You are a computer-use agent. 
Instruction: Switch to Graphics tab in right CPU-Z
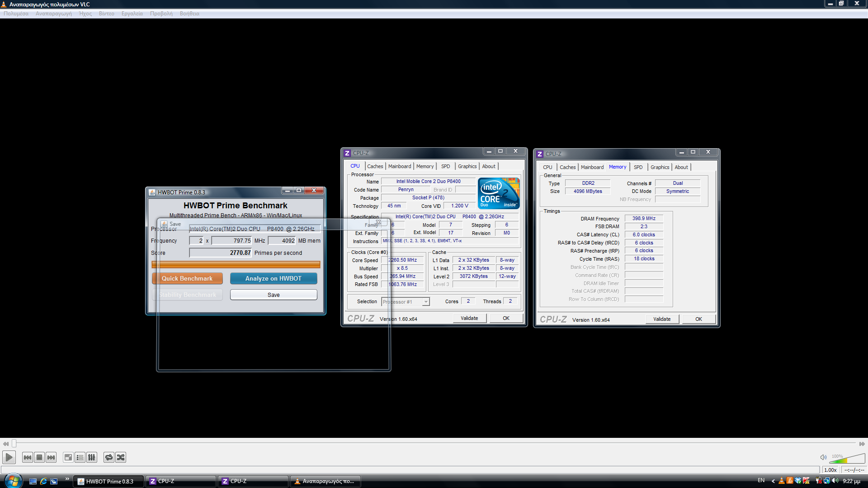pos(660,167)
